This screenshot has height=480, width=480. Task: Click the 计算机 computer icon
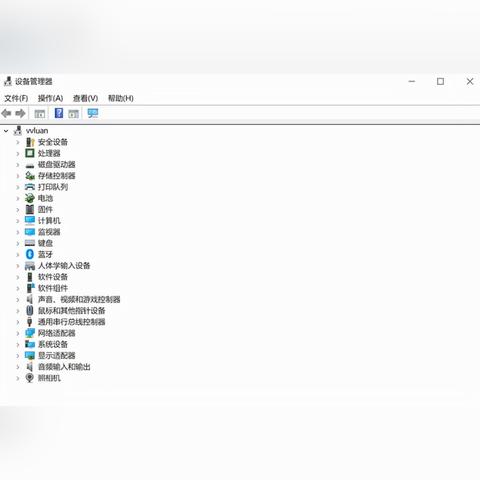click(x=30, y=221)
